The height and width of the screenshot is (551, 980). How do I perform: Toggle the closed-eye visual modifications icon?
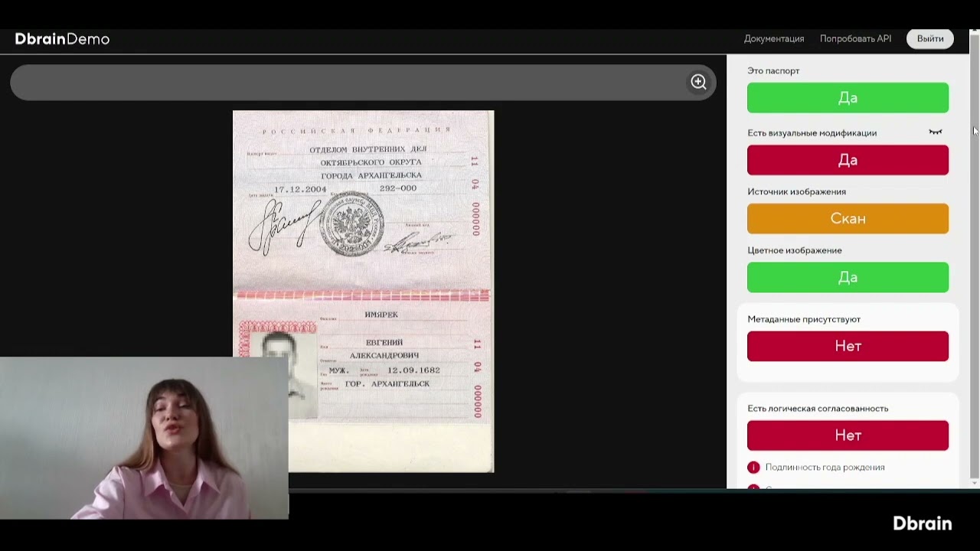point(935,132)
